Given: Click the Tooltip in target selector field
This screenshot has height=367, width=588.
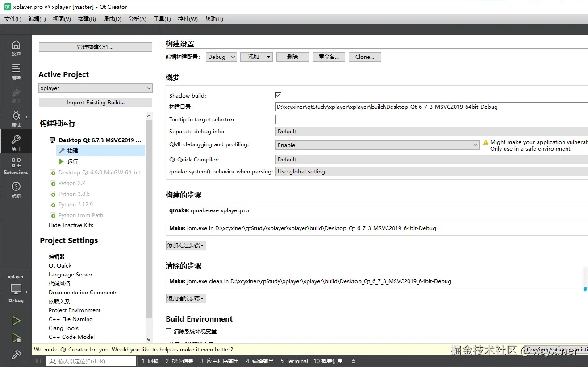Looking at the screenshot, I should pyautogui.click(x=432, y=119).
